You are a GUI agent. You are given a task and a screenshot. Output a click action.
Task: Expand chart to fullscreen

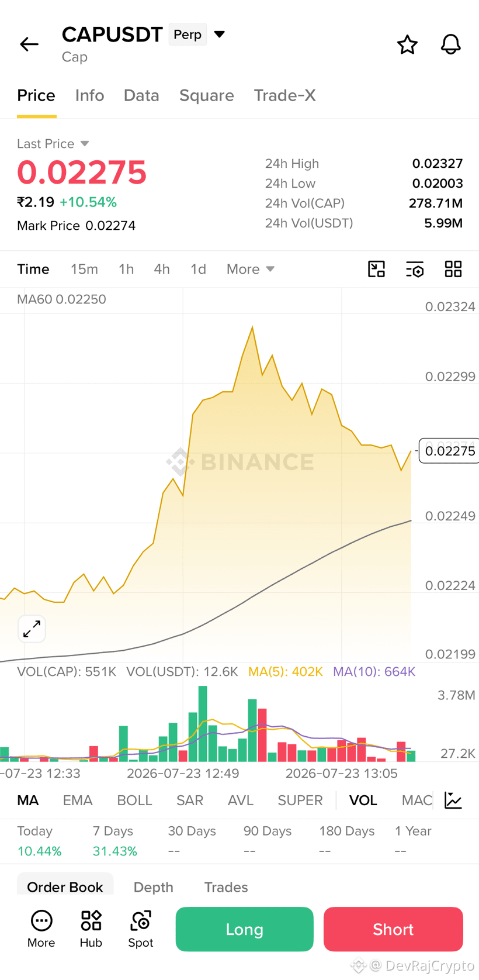click(32, 629)
